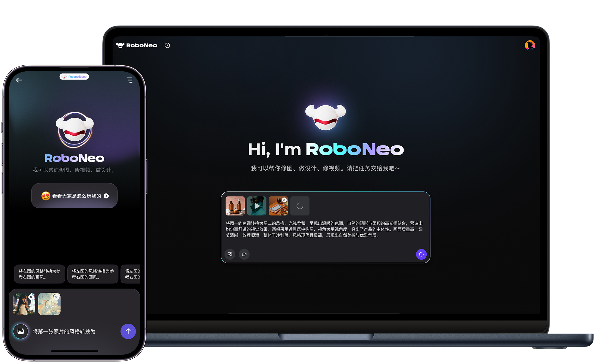595x364 pixels.
Task: Click the RoboNeo pill badge atop the phone
Action: coord(74,76)
